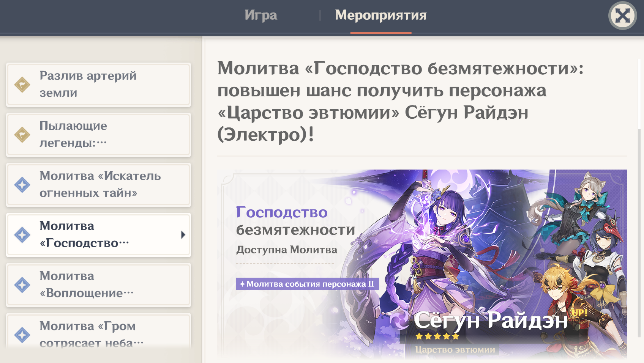Click the Сёгун Райдэн banner image
Image resolution: width=644 pixels, height=363 pixels.
[x=422, y=264]
